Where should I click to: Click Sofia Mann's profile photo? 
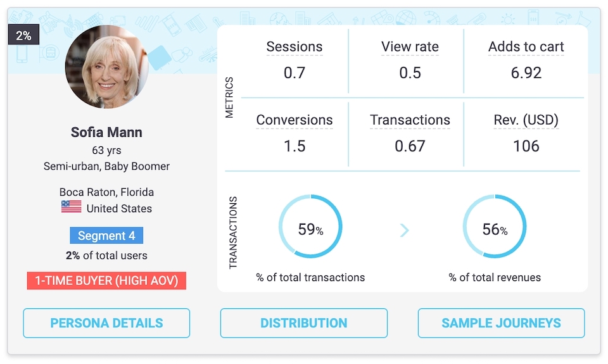106,67
